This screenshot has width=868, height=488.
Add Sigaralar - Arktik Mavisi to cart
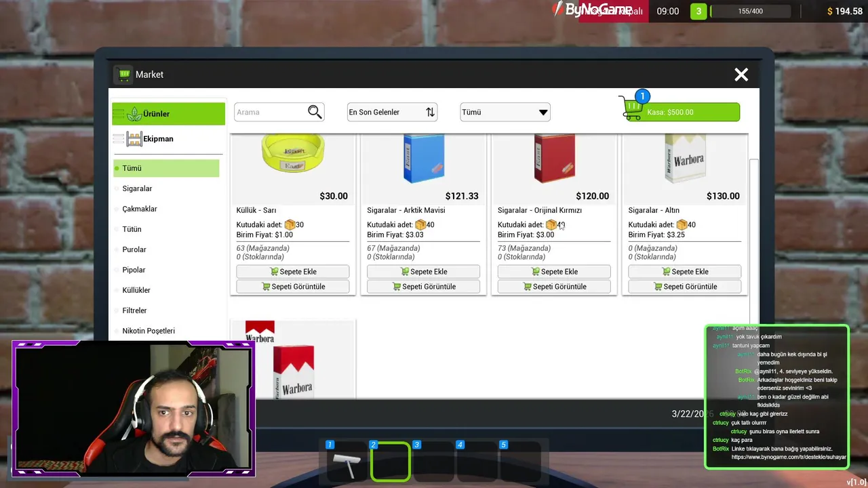coord(423,272)
